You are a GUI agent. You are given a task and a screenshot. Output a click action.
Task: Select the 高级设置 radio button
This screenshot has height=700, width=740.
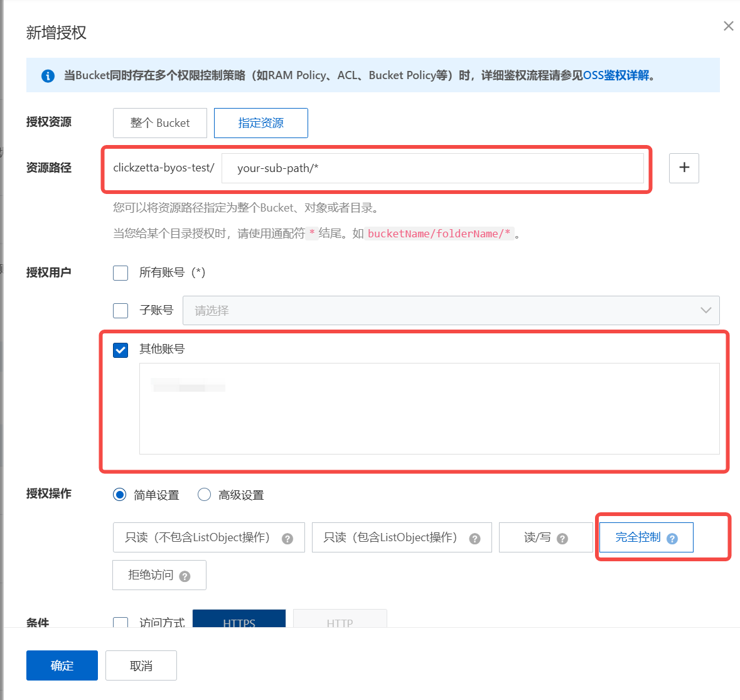(204, 495)
